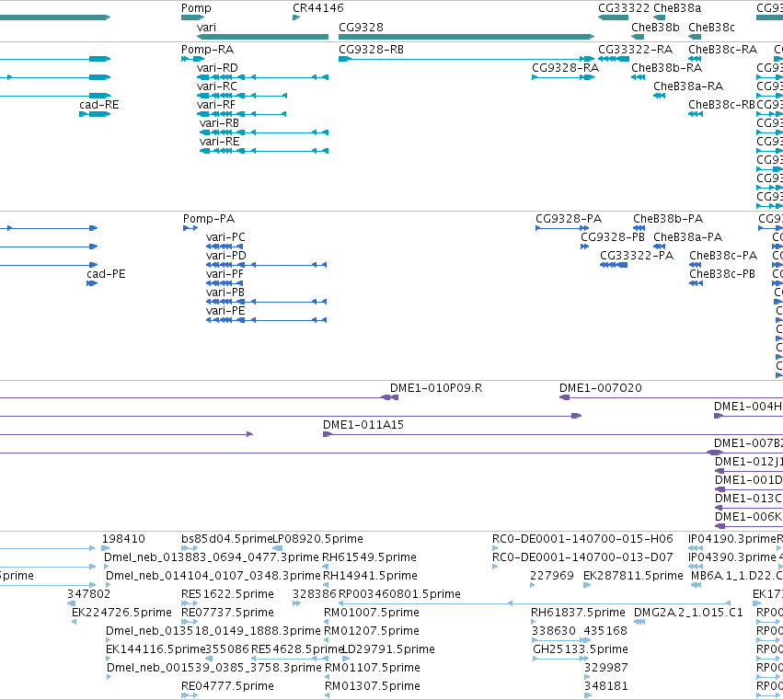Select the CheB38b gene label

[655, 28]
